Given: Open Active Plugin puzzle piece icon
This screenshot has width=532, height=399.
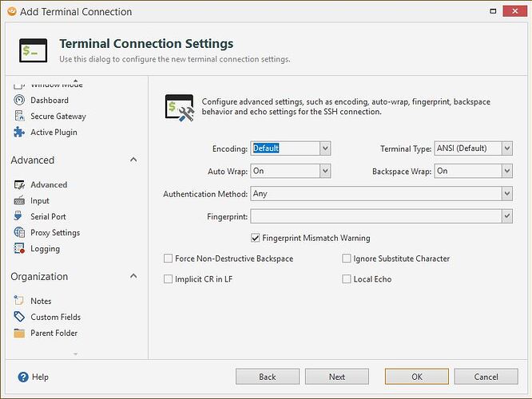Looking at the screenshot, I should (20, 132).
